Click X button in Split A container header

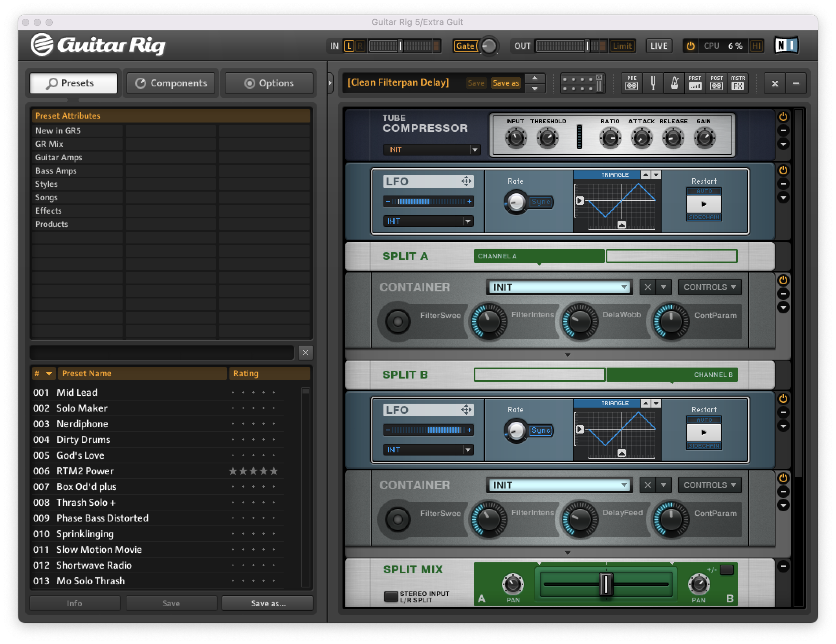(x=647, y=287)
